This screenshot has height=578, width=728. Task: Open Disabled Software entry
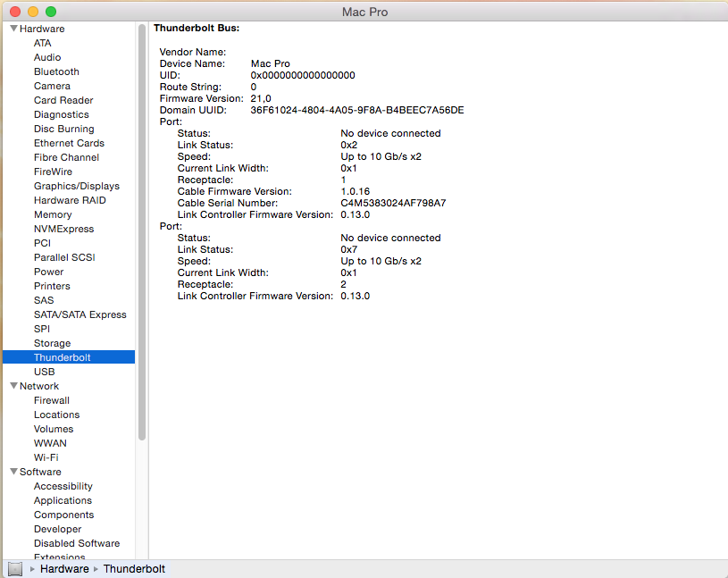coord(77,543)
